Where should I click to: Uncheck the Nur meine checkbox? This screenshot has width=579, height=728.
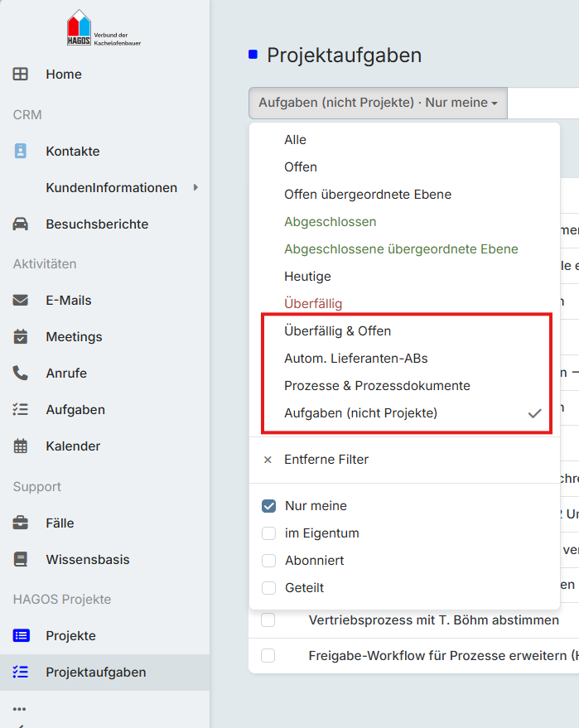click(269, 505)
